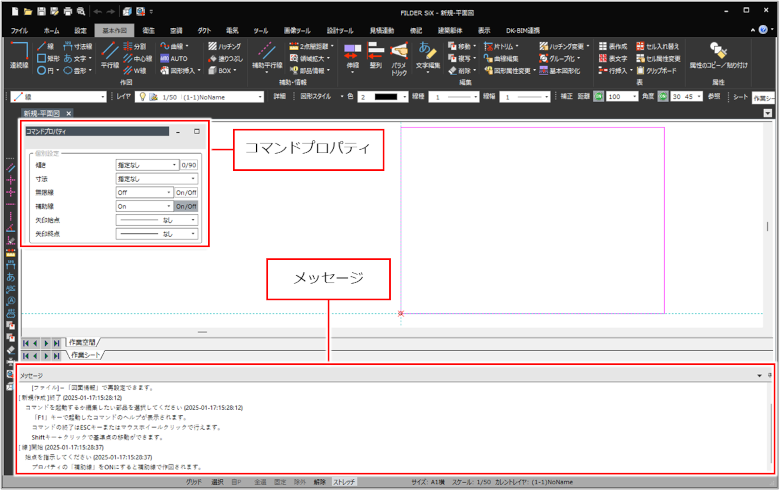Select the 連続線 (continuous line) tool
Screen dimensions: 780x490
coord(19,56)
